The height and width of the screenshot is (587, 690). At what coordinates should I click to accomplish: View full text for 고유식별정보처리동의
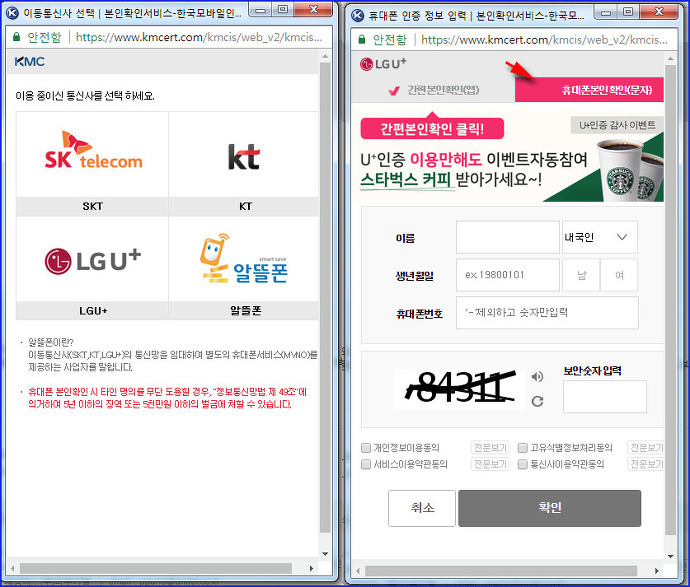pyautogui.click(x=646, y=448)
